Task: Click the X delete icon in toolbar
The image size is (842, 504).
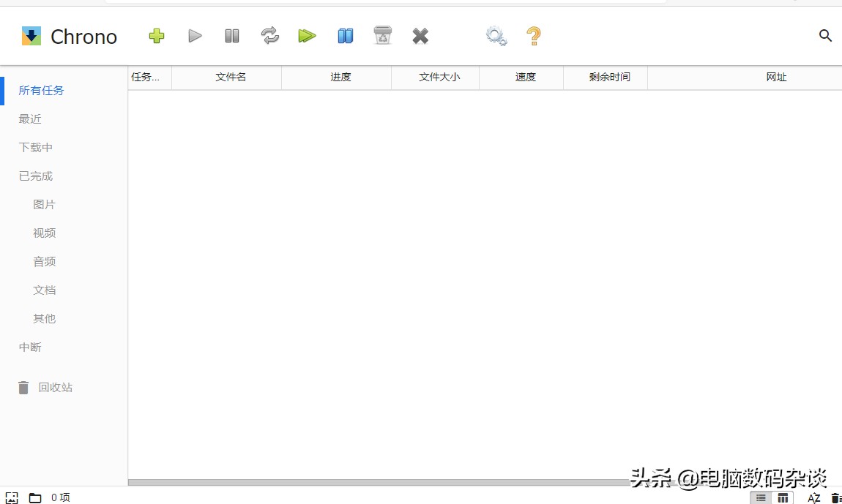Action: point(420,35)
